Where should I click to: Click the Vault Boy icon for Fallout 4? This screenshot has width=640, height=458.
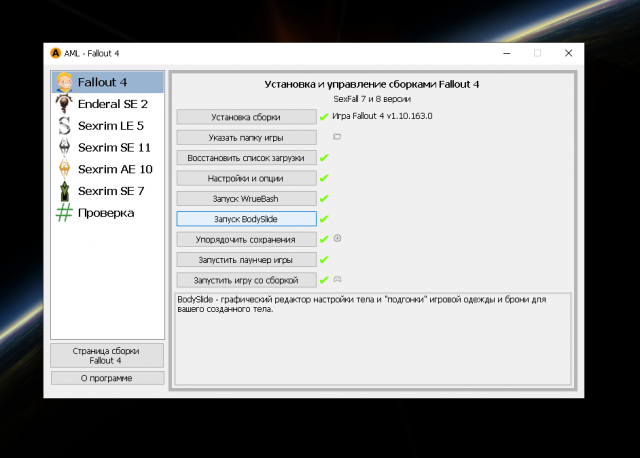(64, 82)
